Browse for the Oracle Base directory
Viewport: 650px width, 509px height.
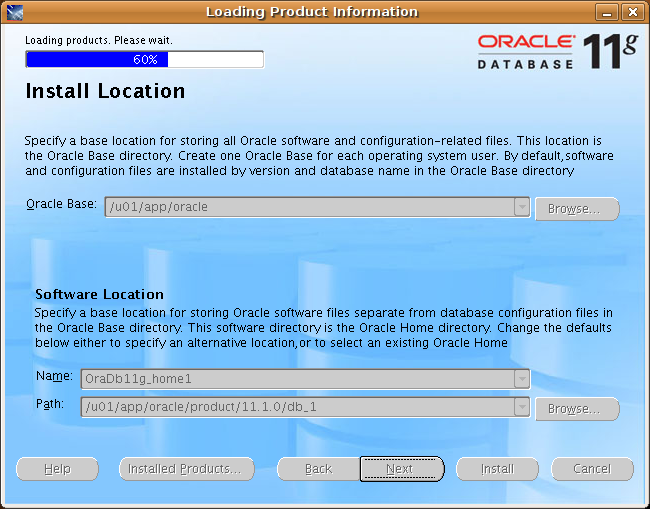click(x=577, y=208)
